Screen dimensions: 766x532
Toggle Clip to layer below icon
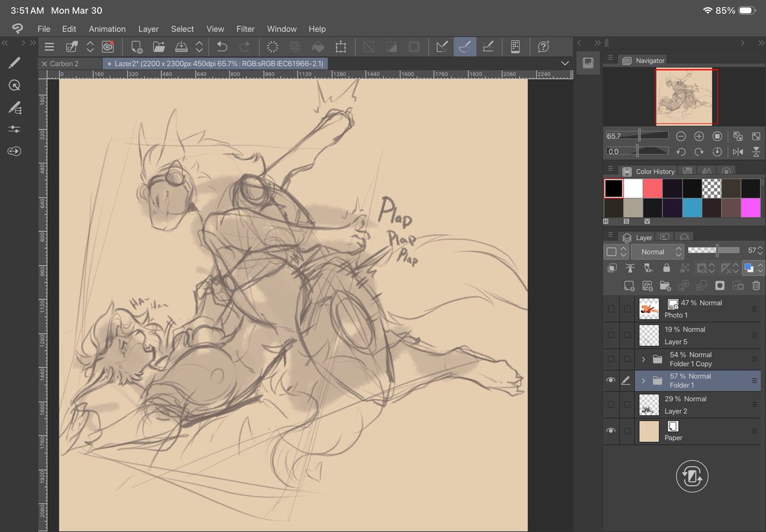pyautogui.click(x=612, y=269)
